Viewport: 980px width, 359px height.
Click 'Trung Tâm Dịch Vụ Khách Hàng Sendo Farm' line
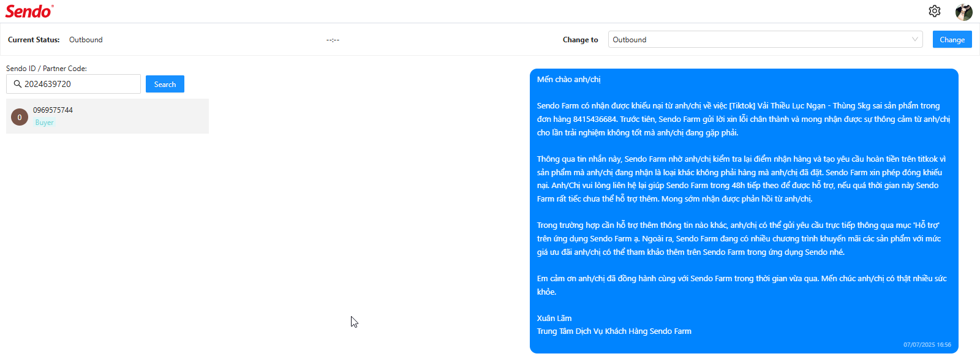coord(614,331)
